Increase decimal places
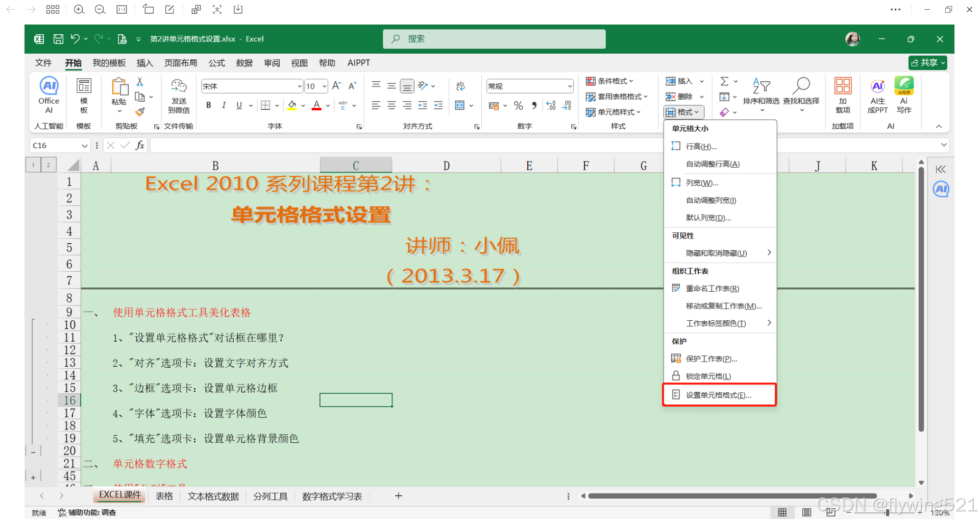 [x=551, y=105]
